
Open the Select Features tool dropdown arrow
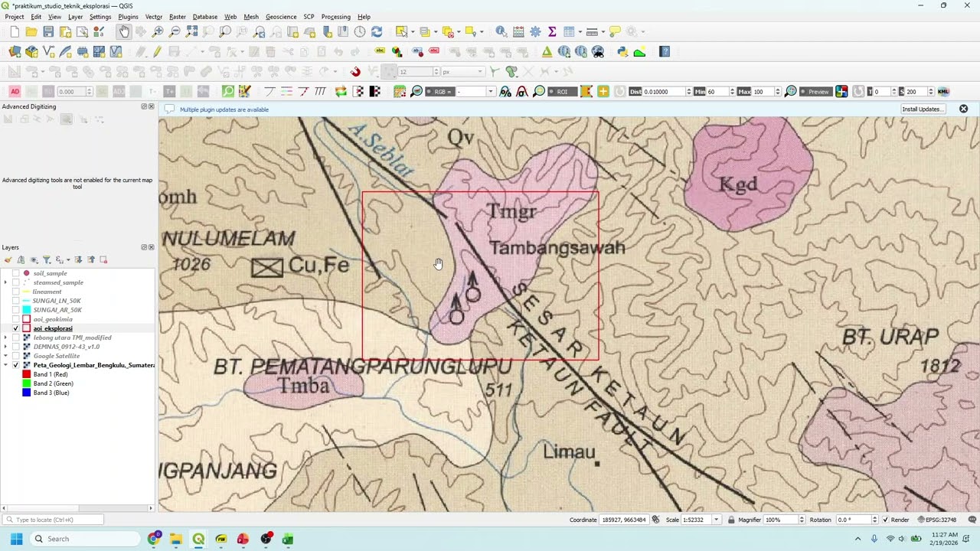[411, 31]
